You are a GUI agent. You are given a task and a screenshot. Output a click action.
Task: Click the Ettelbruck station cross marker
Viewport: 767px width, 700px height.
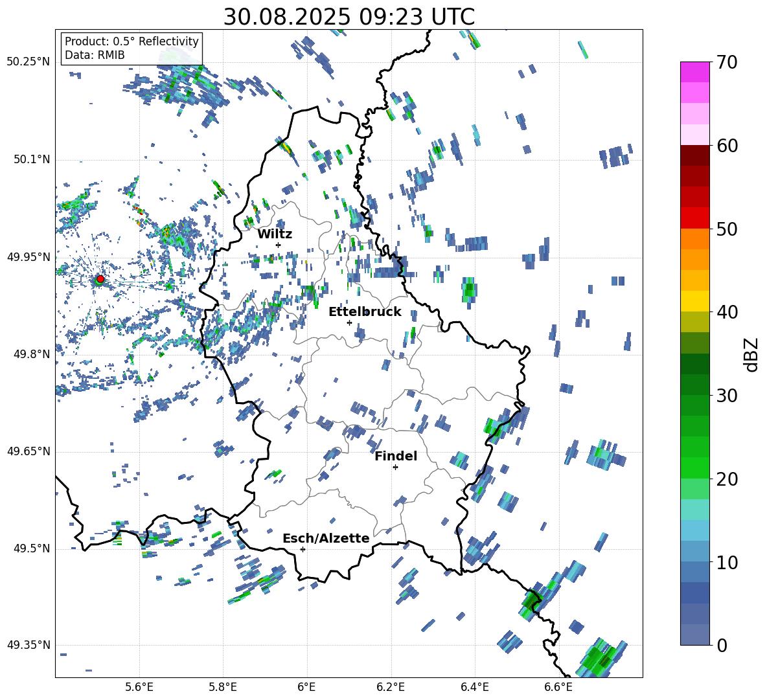coord(349,322)
